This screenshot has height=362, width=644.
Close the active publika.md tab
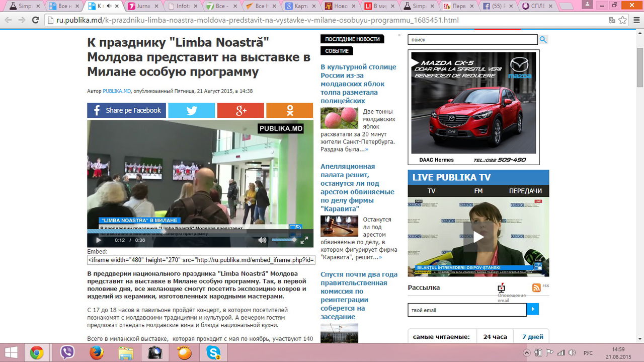[117, 7]
